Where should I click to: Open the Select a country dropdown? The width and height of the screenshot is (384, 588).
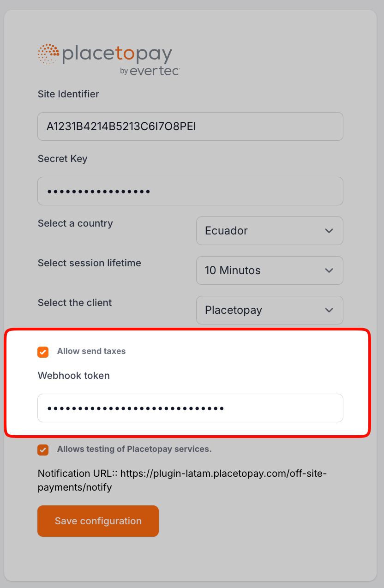click(x=269, y=231)
